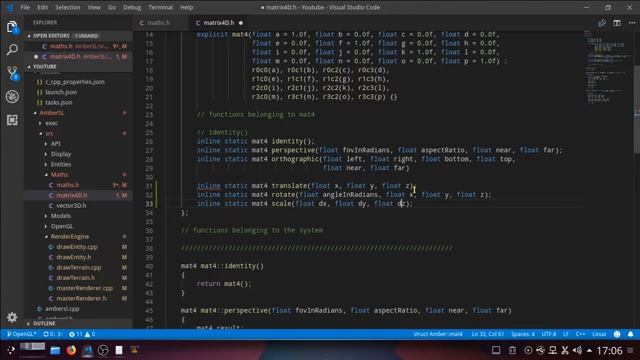Open the Debug view in activity bar
The height and width of the screenshot is (360, 640).
click(x=12, y=96)
